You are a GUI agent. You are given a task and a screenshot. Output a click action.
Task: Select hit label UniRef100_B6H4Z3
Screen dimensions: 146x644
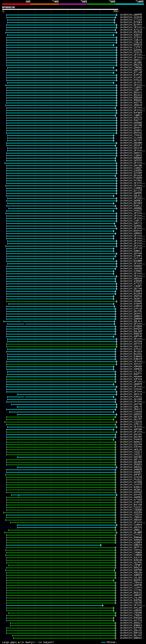pyautogui.click(x=131, y=442)
